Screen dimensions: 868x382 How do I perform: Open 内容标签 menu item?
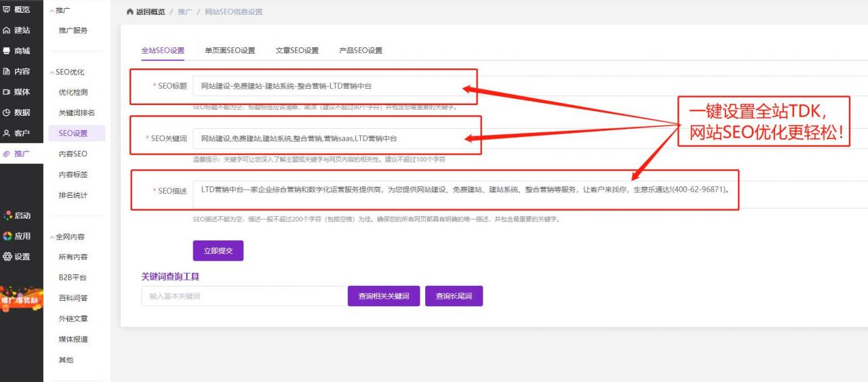pyautogui.click(x=73, y=175)
